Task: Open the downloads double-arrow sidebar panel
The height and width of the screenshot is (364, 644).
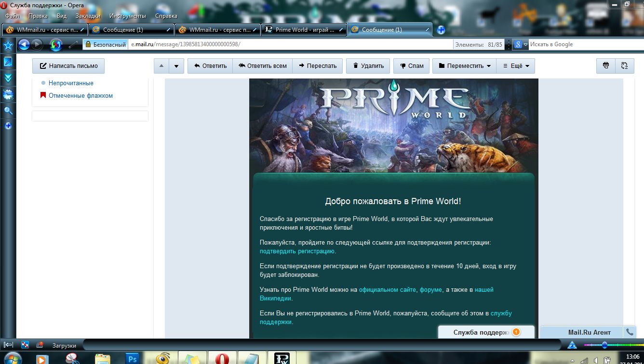Action: pos(8,78)
